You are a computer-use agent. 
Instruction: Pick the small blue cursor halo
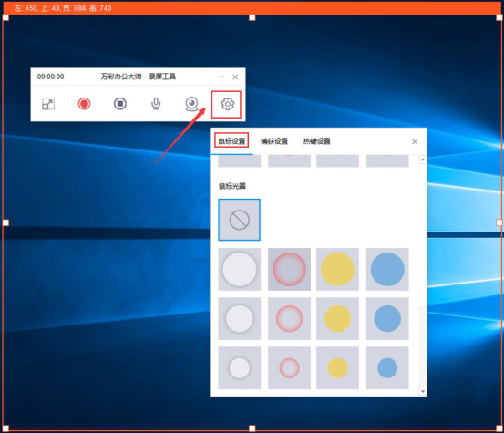click(x=387, y=367)
